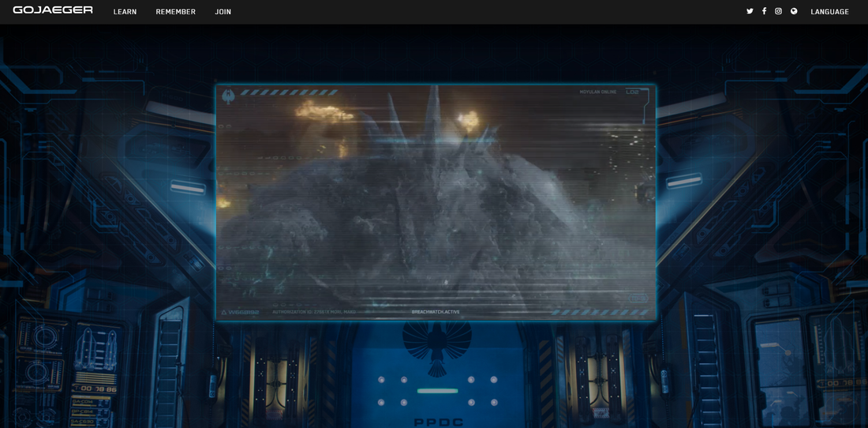Image resolution: width=868 pixels, height=428 pixels.
Task: Click the globe icon in the header
Action: coord(794,11)
